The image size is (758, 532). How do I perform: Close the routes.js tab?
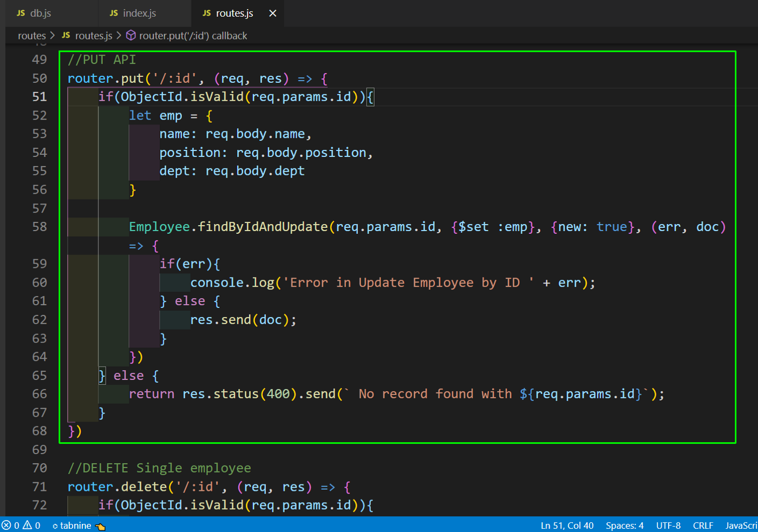click(273, 13)
